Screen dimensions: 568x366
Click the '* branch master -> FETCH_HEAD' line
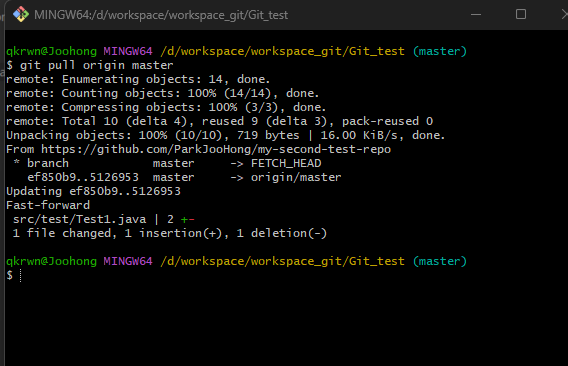point(167,163)
